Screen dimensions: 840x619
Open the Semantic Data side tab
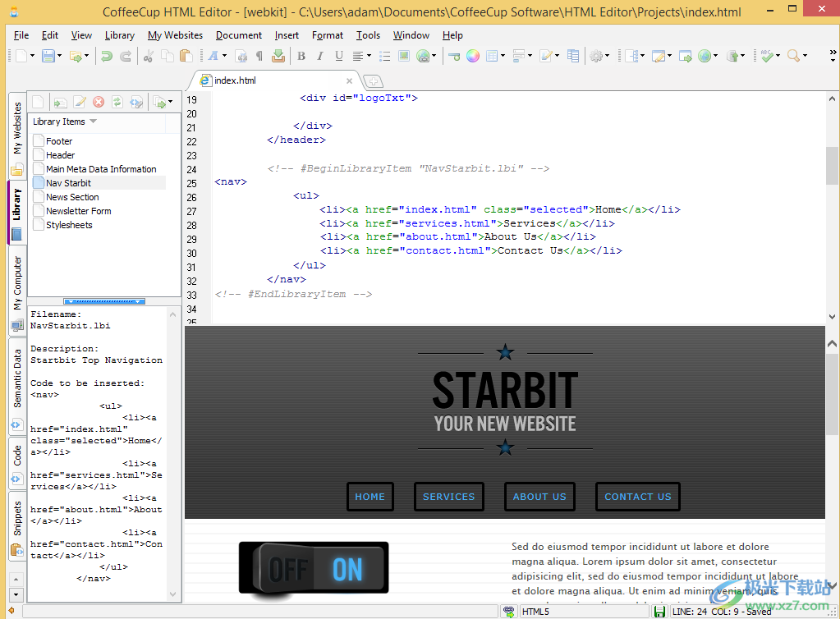(x=17, y=387)
